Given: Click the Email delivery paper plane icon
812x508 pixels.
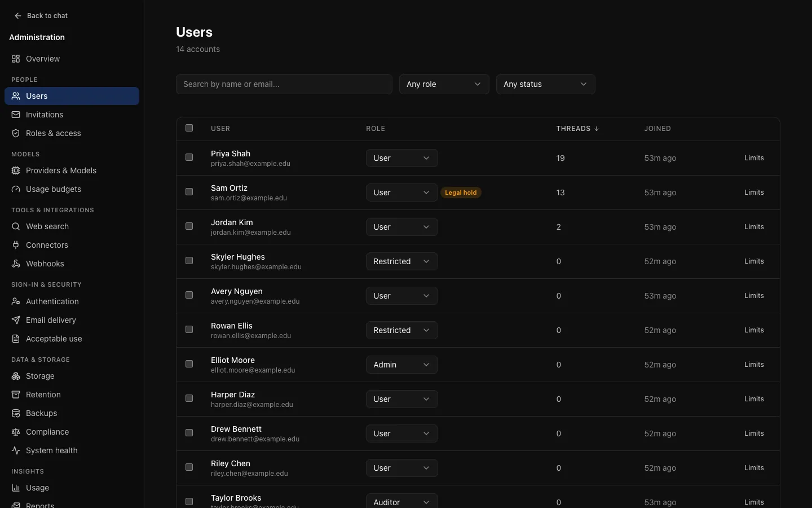Looking at the screenshot, I should coord(16,320).
